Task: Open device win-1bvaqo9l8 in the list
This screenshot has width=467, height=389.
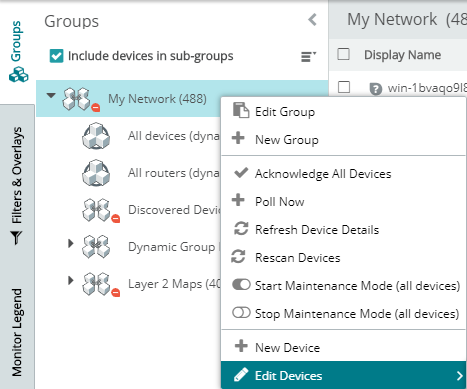Action: [427, 88]
